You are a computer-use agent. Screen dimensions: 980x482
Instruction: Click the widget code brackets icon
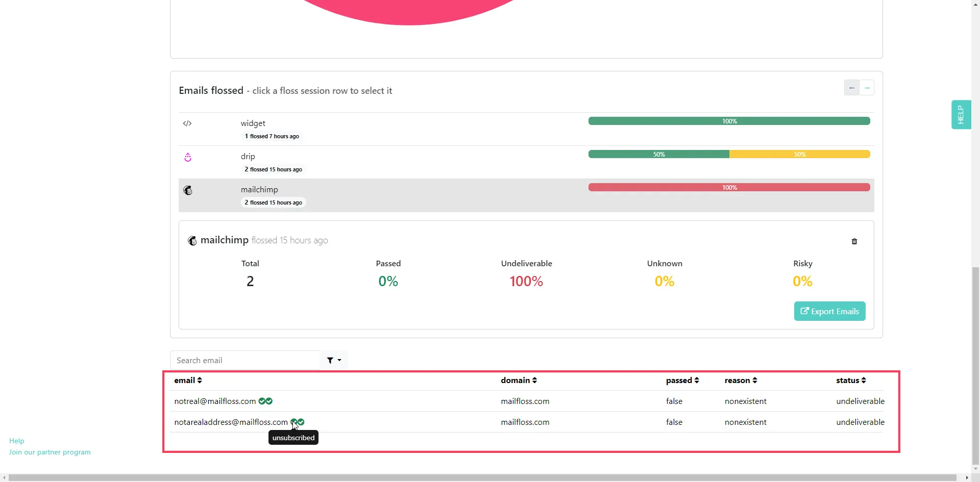pyautogui.click(x=187, y=123)
